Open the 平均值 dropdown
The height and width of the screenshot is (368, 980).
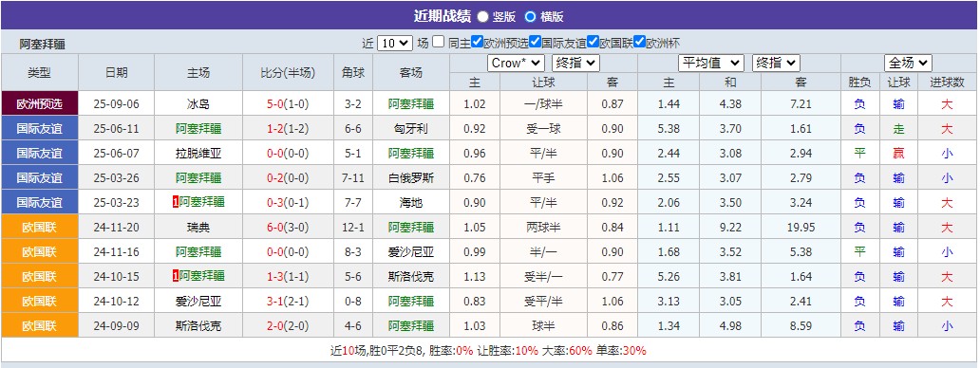711,63
